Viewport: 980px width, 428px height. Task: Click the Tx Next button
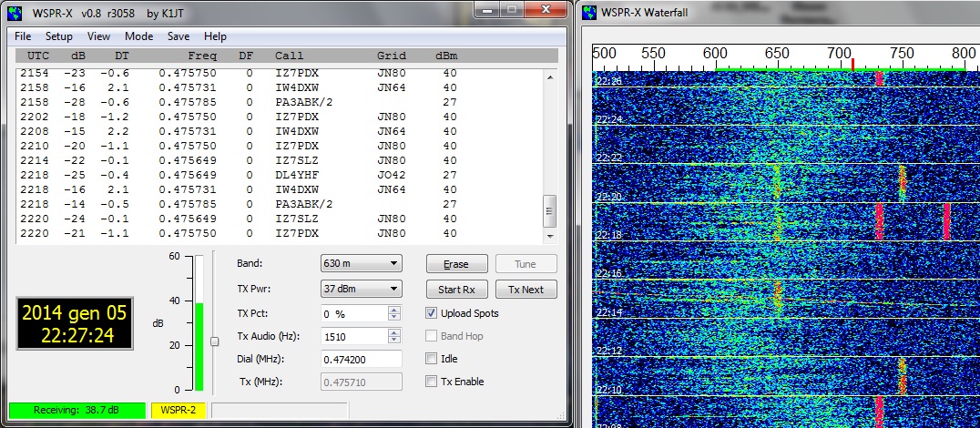(526, 290)
